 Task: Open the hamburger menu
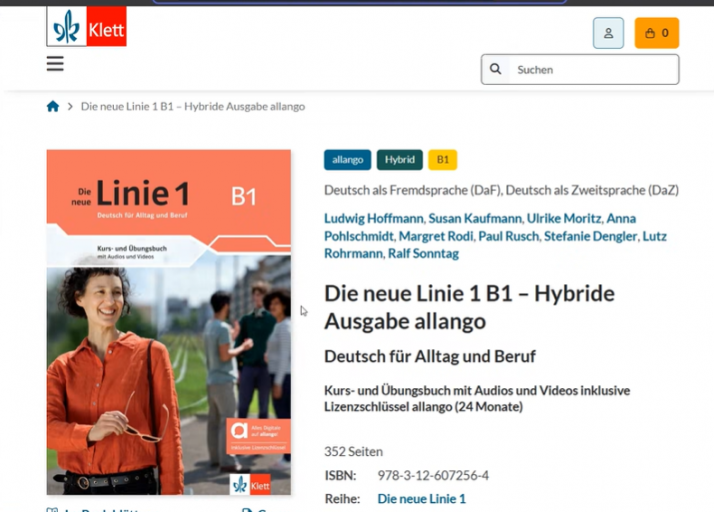[55, 64]
